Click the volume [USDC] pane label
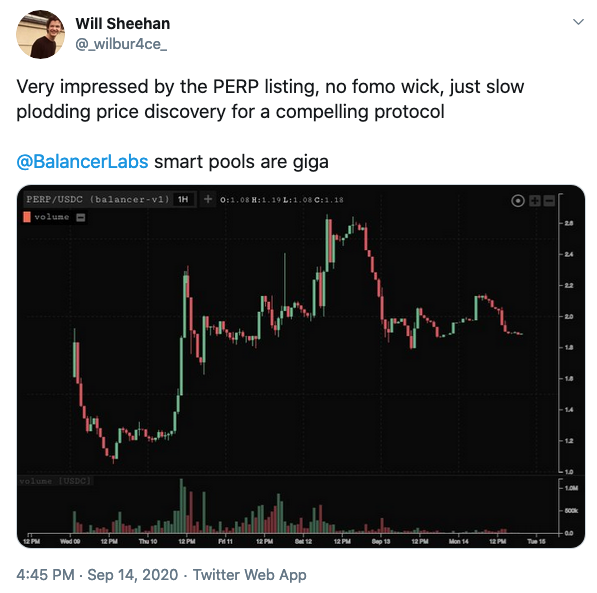Screen dimensions: 597x593 click(x=55, y=481)
